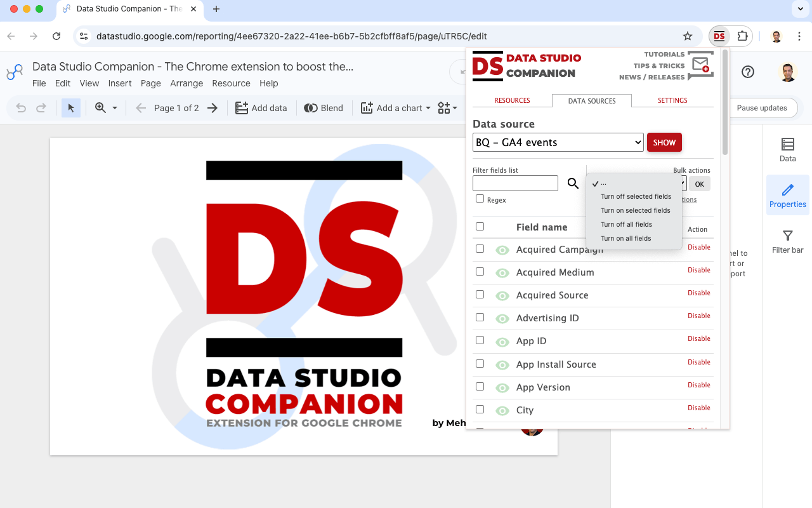
Task: Check the App ID checkbox
Action: (x=480, y=340)
